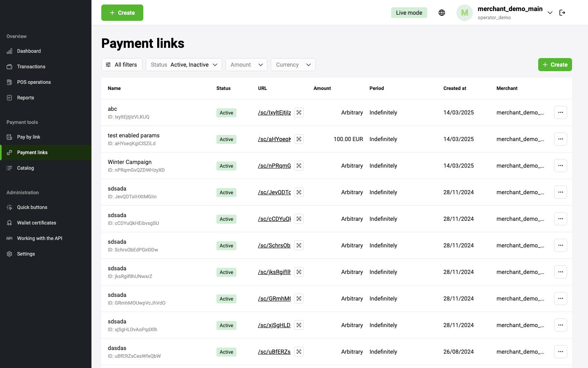Image resolution: width=588 pixels, height=368 pixels.
Task: Click the globe language icon
Action: [x=442, y=13]
